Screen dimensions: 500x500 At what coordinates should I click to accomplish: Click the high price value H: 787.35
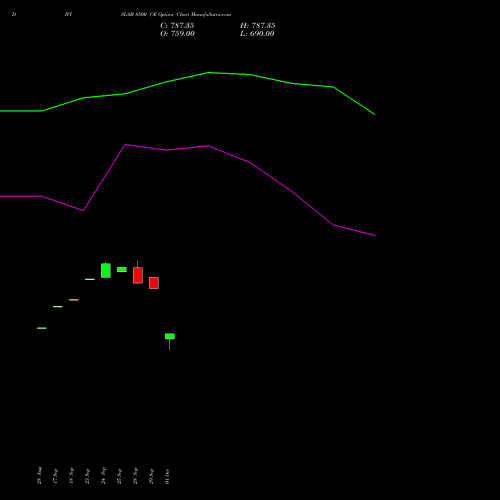point(257,26)
